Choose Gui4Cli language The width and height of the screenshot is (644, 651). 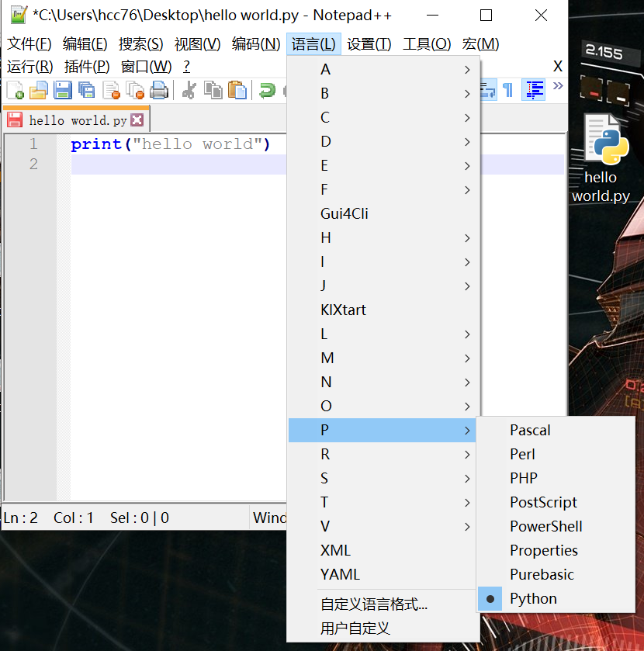coord(383,214)
